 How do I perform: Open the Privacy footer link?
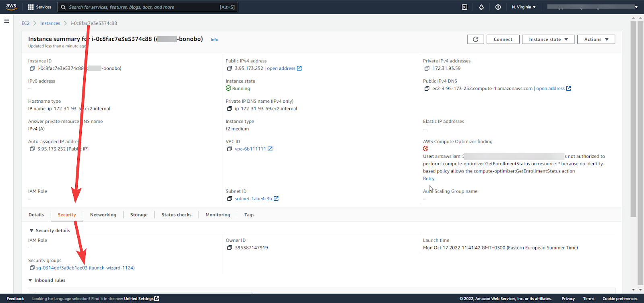pyautogui.click(x=568, y=299)
